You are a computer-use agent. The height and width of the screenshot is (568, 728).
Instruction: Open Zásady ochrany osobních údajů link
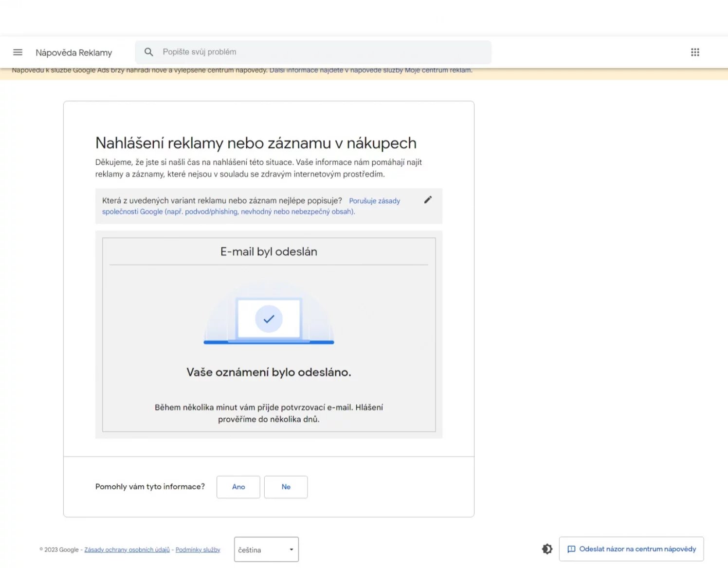pyautogui.click(x=127, y=550)
